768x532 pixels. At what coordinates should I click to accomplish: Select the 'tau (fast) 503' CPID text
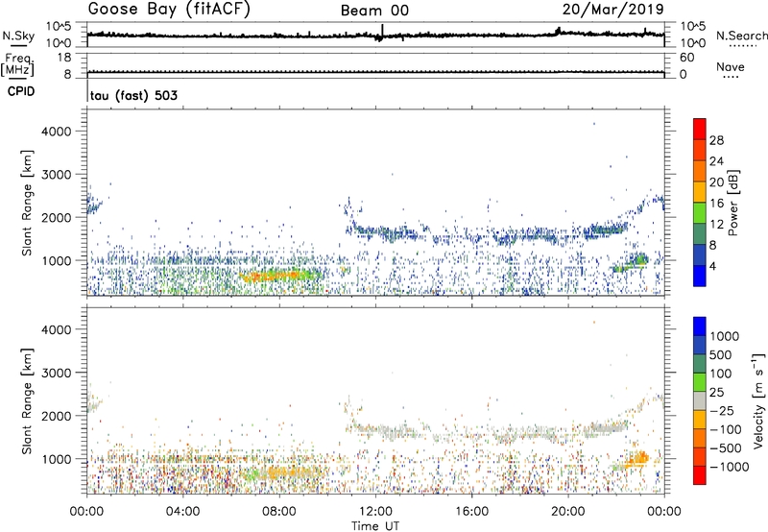pyautogui.click(x=133, y=95)
